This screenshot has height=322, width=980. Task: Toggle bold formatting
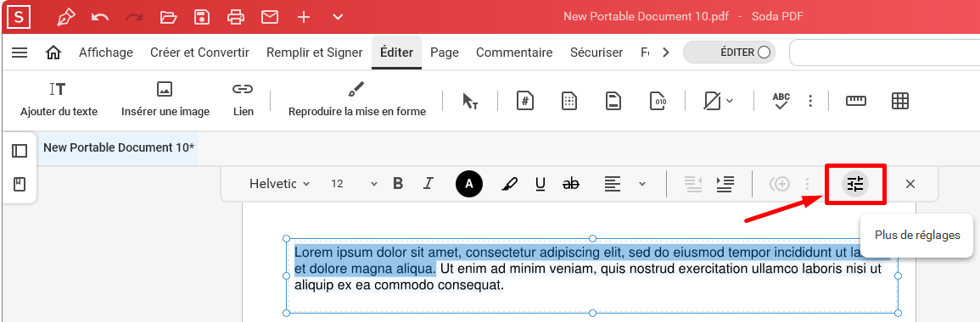click(397, 184)
